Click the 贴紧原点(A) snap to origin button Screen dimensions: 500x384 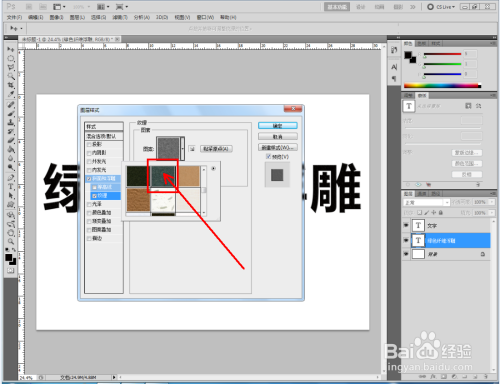point(216,149)
